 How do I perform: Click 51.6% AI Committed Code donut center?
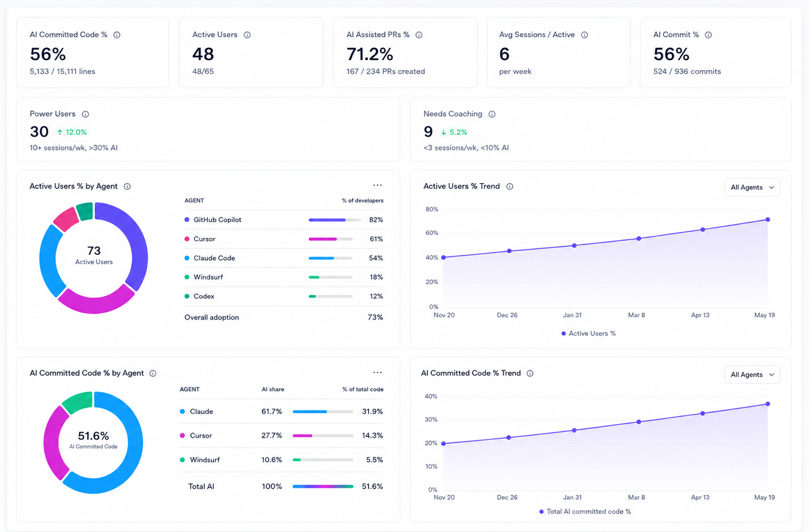[93, 440]
